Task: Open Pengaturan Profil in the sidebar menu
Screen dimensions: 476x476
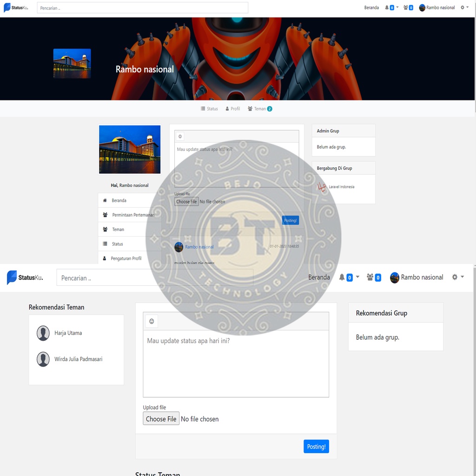Action: click(x=130, y=258)
